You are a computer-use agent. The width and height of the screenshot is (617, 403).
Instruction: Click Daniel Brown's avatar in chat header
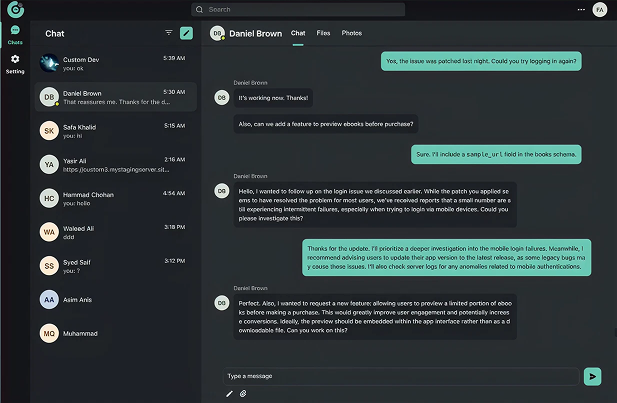point(217,34)
